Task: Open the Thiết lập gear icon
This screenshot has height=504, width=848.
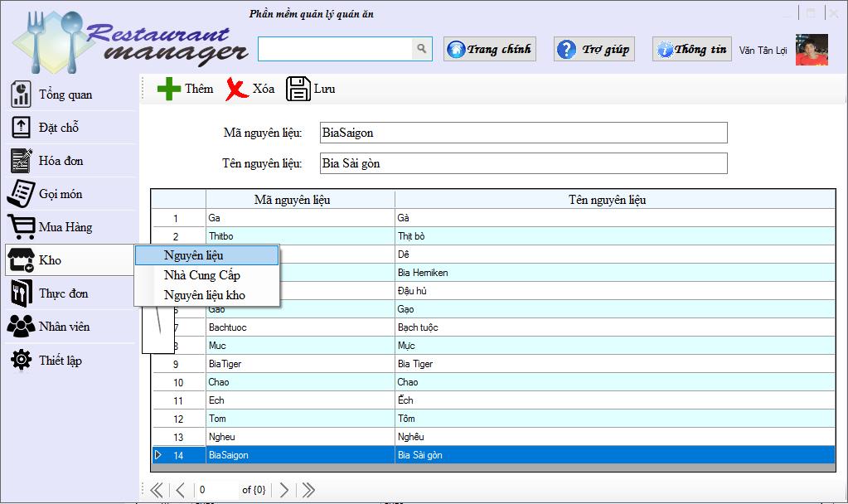Action: [21, 360]
